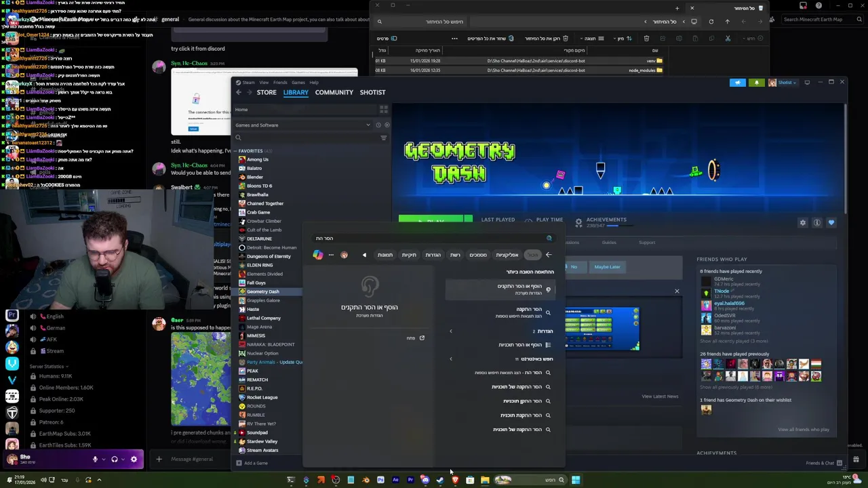Click the Steam back navigation arrow

point(239,92)
